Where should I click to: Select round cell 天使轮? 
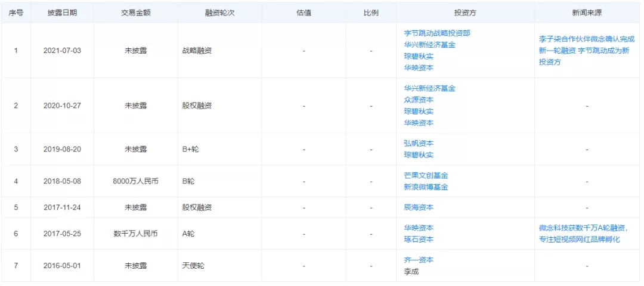[x=193, y=266]
